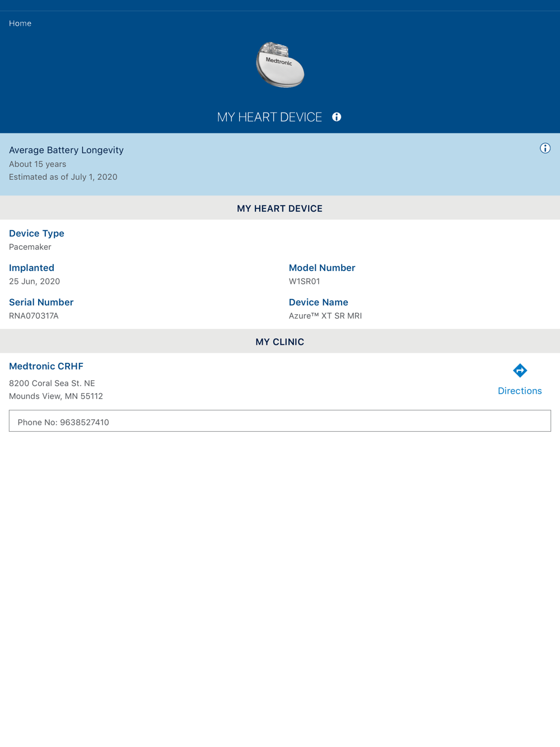Tap the Directions arrow icon
Viewport: 560px width, 747px height.
click(x=520, y=371)
